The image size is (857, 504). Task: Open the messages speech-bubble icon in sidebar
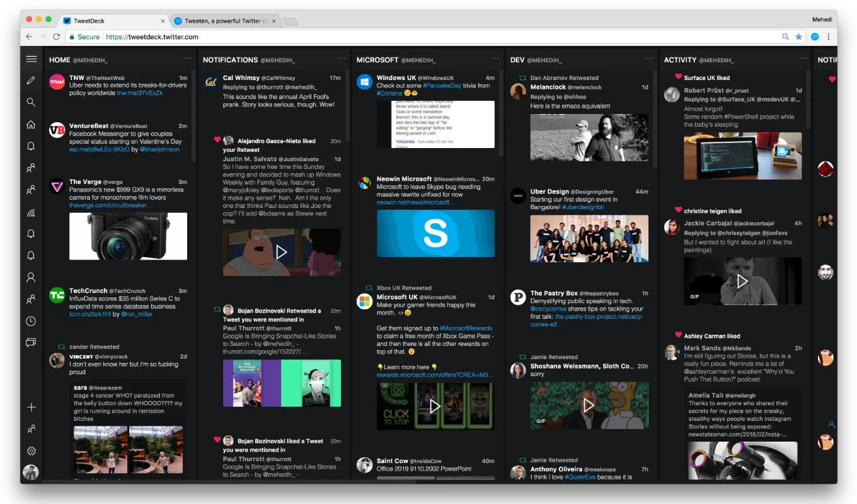[31, 343]
